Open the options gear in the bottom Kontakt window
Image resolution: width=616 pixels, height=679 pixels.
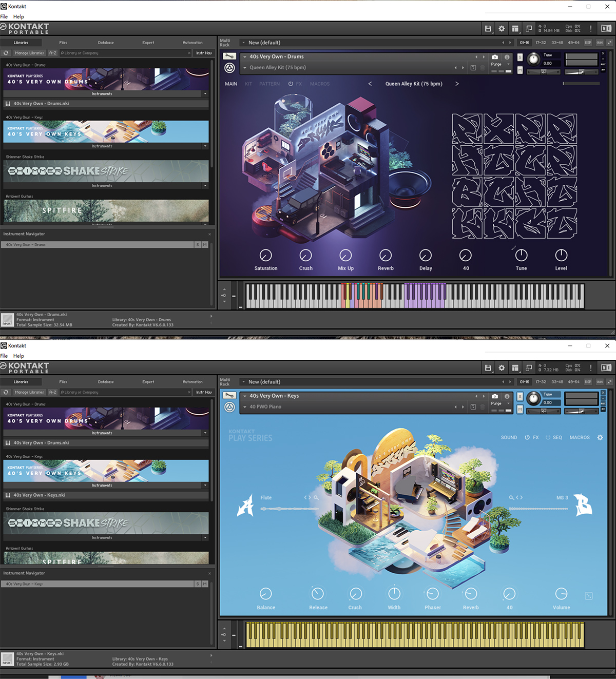502,368
